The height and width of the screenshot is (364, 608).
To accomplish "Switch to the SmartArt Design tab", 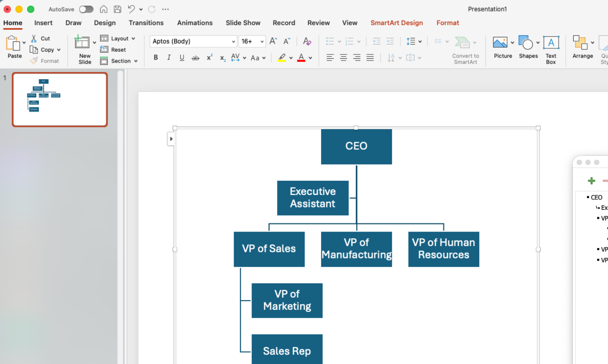I will pos(397,23).
